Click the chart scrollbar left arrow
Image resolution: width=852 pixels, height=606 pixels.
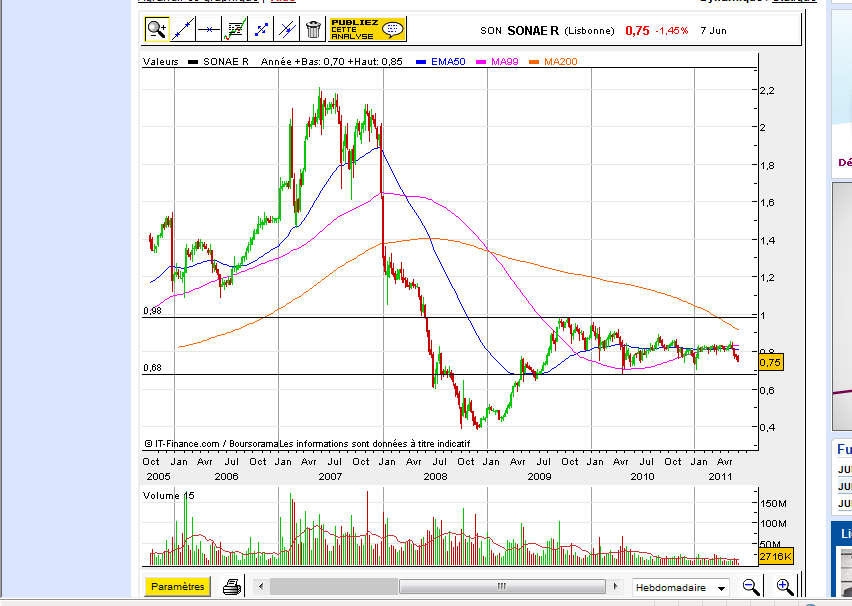[x=261, y=586]
